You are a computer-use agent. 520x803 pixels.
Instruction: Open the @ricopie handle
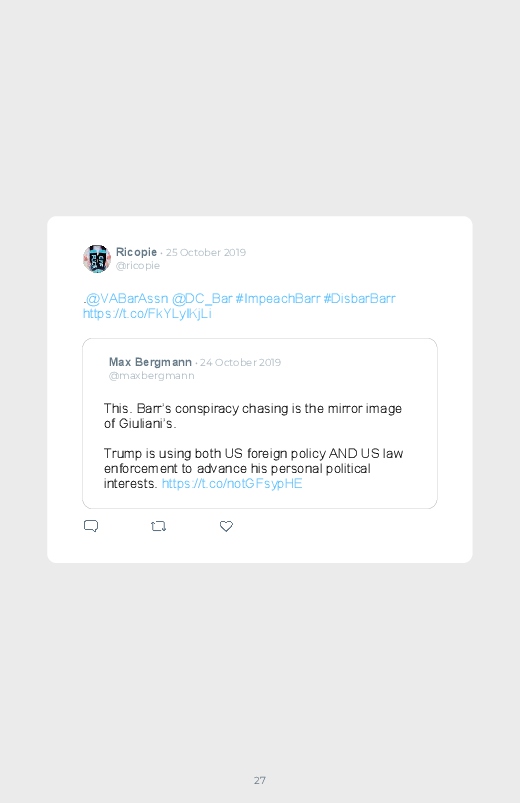coord(138,265)
